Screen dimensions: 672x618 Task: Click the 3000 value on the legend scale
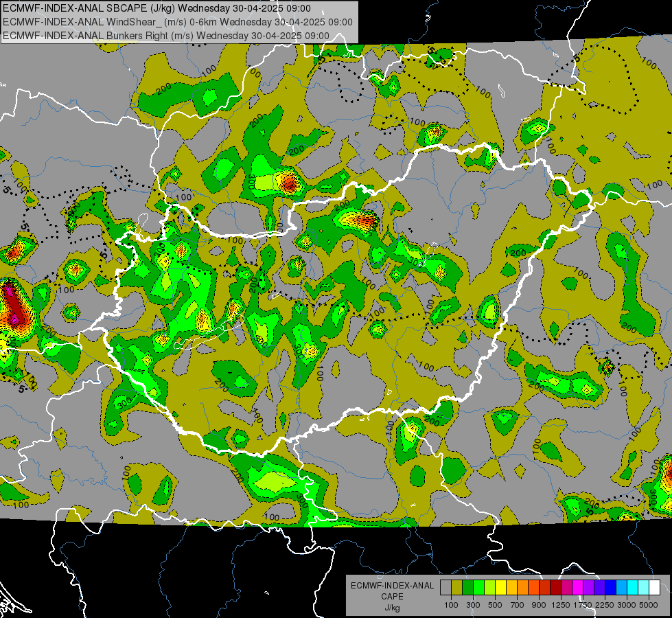pos(627,605)
